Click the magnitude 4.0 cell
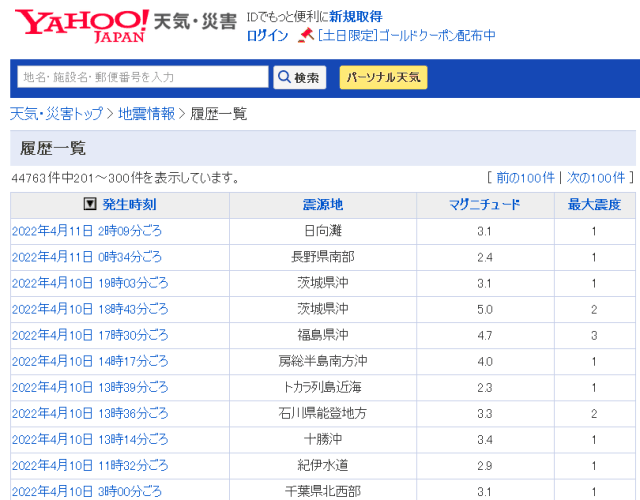Image resolution: width=640 pixels, height=500 pixels. 485,362
